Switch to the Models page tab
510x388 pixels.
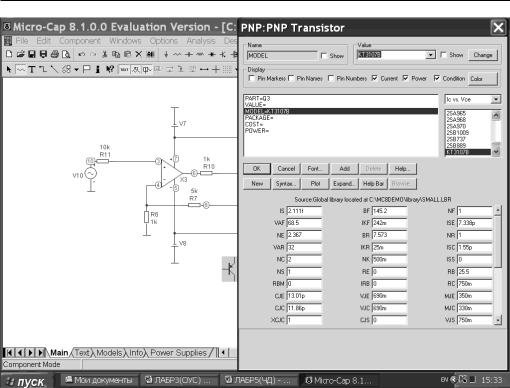point(109,352)
